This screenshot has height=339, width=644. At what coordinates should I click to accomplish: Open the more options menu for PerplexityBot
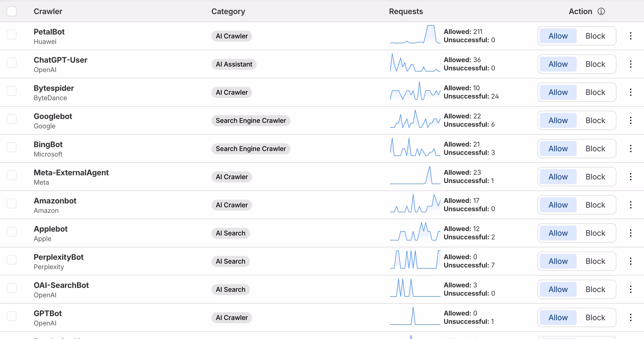[631, 261]
